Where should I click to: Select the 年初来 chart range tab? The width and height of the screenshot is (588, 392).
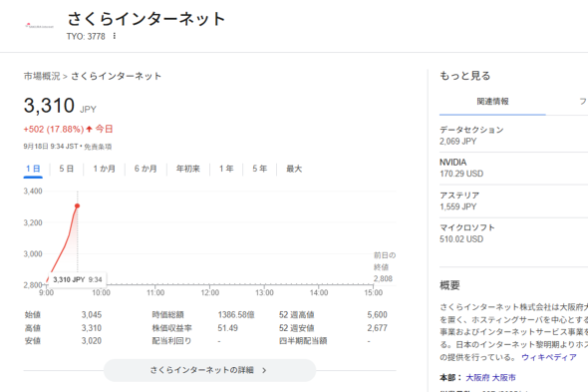coord(188,169)
